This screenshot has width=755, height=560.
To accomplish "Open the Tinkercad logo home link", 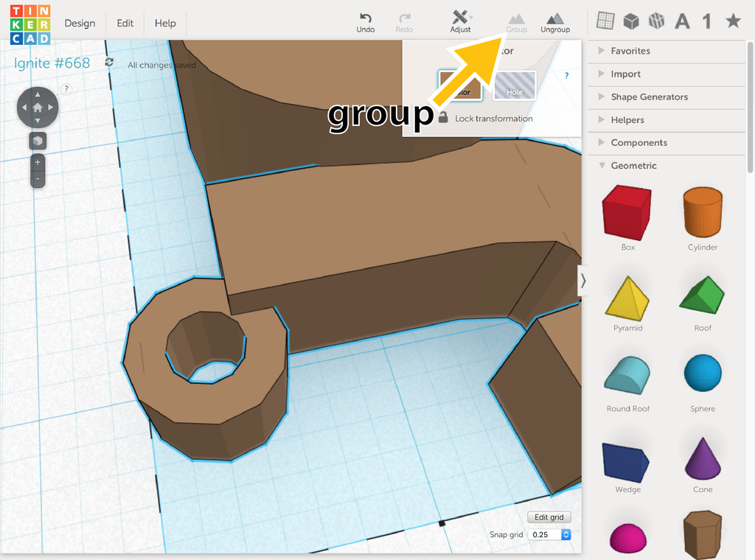I will [x=29, y=24].
